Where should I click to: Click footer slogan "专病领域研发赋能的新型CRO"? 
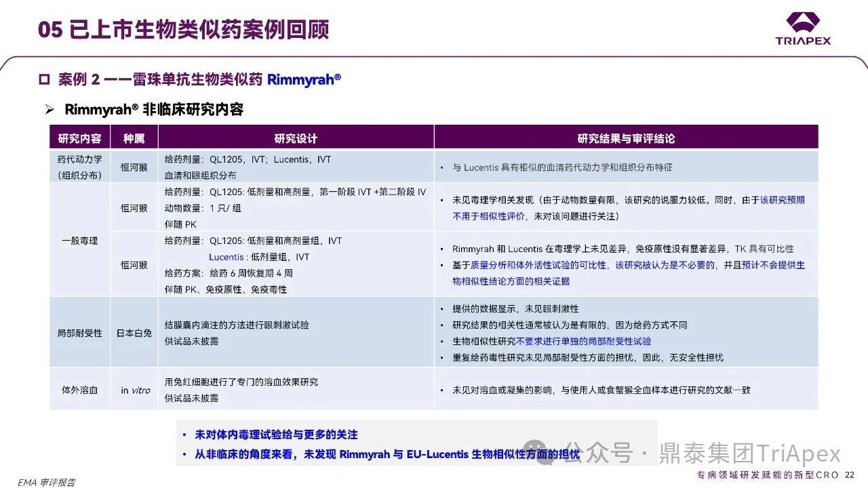[768, 475]
